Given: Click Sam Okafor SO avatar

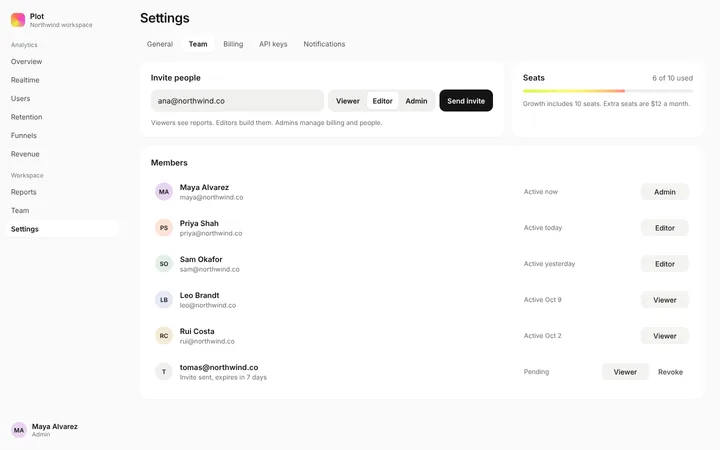Looking at the screenshot, I should click(x=164, y=264).
